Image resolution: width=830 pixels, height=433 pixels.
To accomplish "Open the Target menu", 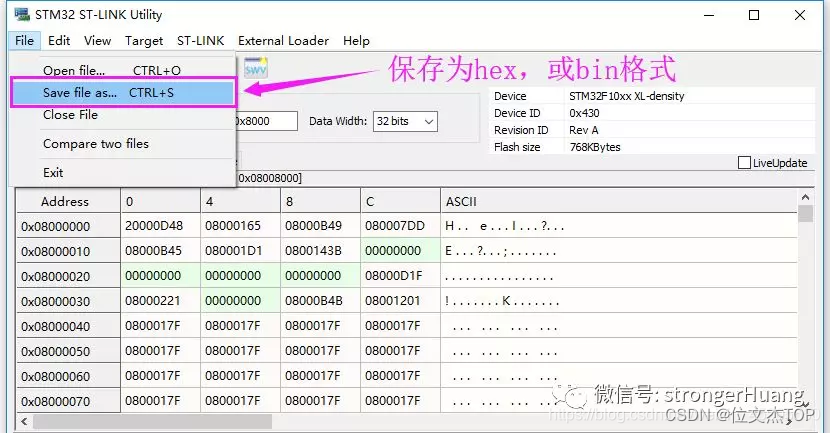I will point(144,41).
